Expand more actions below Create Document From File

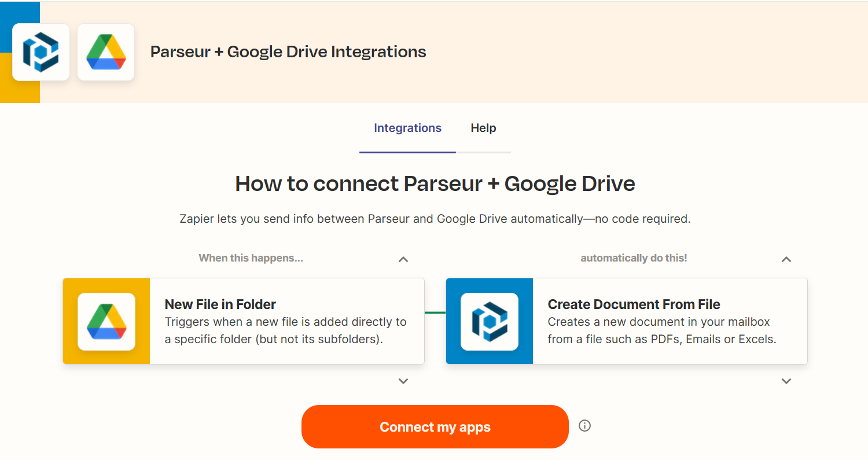(x=786, y=381)
